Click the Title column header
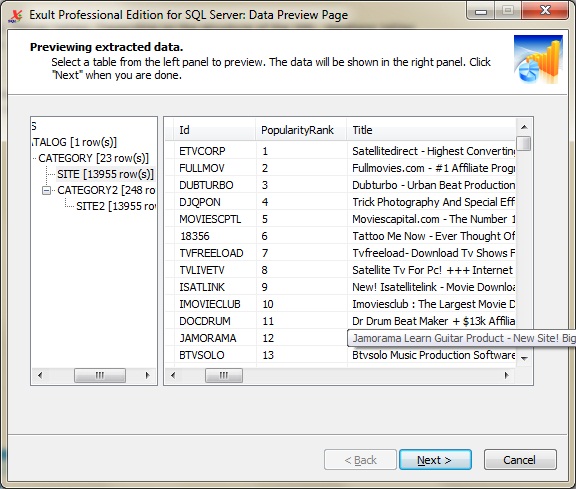576x489 pixels. (431, 130)
